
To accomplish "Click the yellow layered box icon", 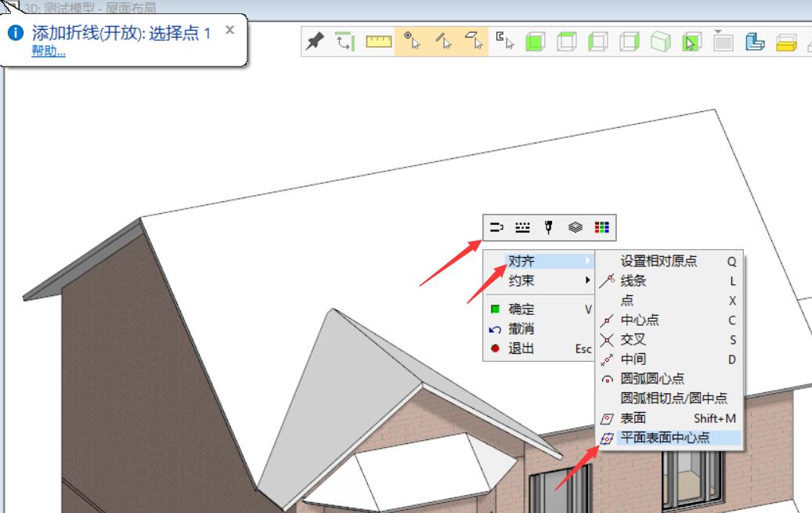I will pos(786,42).
